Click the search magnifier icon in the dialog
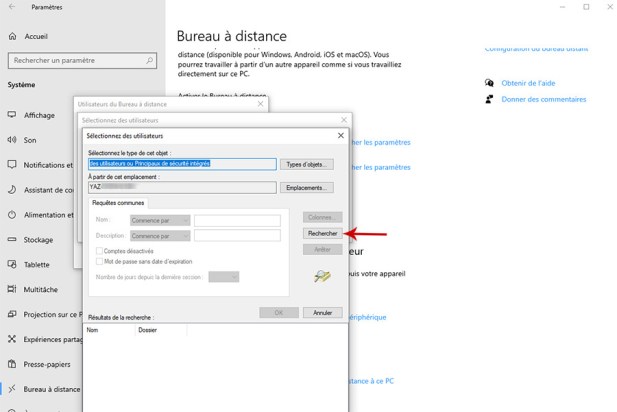The image size is (617, 412). coord(322,276)
